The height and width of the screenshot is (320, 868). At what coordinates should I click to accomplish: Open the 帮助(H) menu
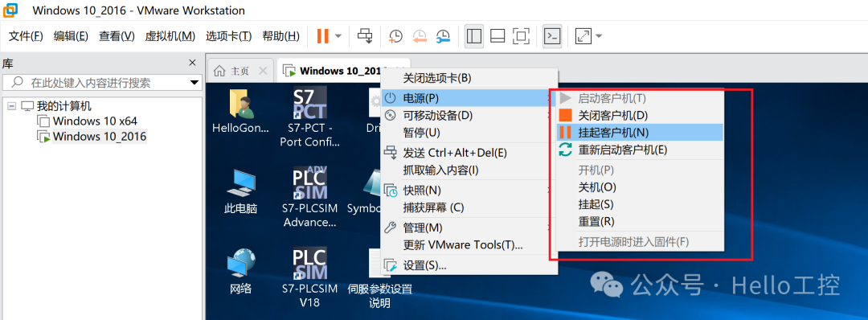pos(280,36)
